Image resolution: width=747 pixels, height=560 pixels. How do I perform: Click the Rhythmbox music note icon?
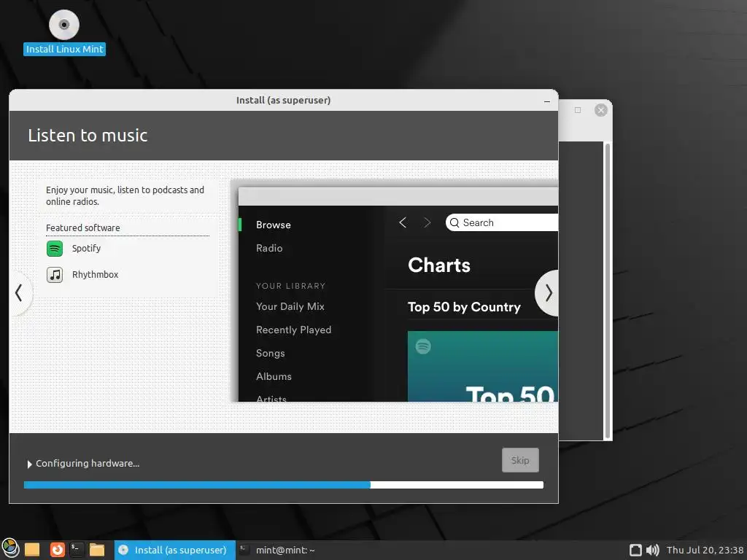pos(55,275)
